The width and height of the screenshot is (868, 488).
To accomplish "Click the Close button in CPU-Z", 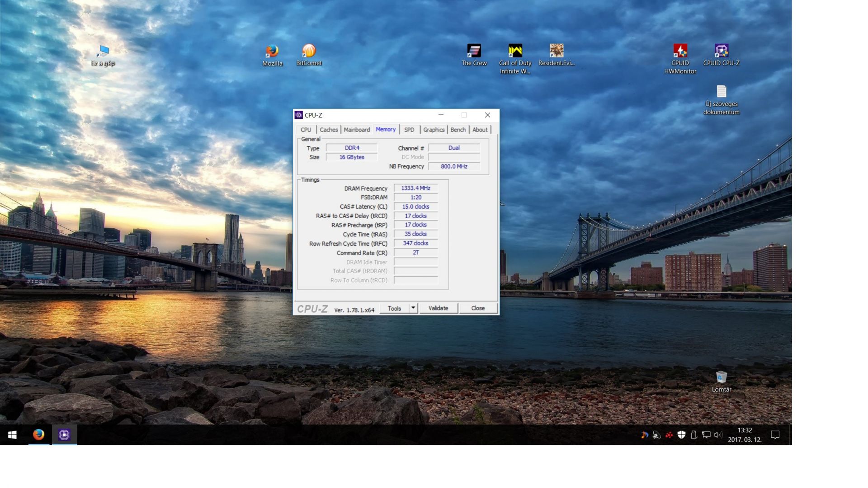I will coord(478,308).
